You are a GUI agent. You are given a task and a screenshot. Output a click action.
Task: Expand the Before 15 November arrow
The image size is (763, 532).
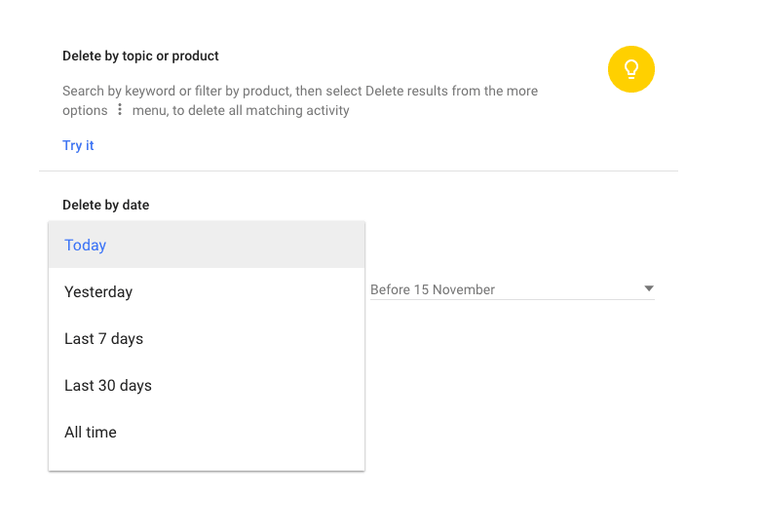[x=649, y=288]
